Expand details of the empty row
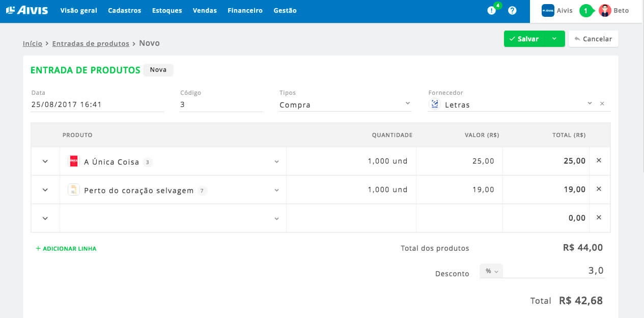Viewport: 644px width, 318px height. tap(45, 218)
